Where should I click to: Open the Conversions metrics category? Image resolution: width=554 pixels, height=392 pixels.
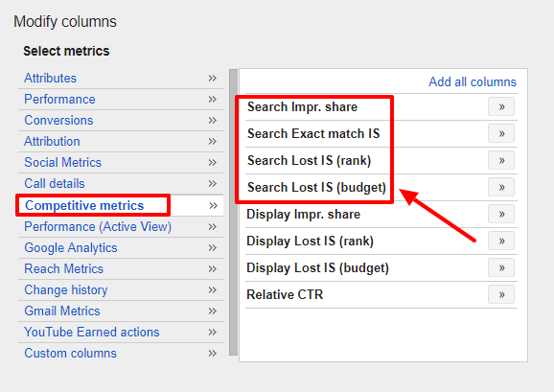[58, 121]
